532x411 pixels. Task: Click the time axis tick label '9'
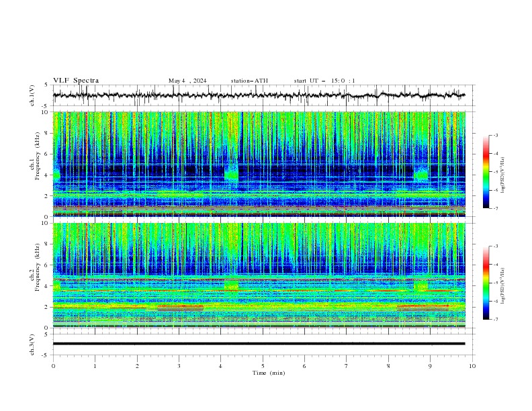[430, 366]
